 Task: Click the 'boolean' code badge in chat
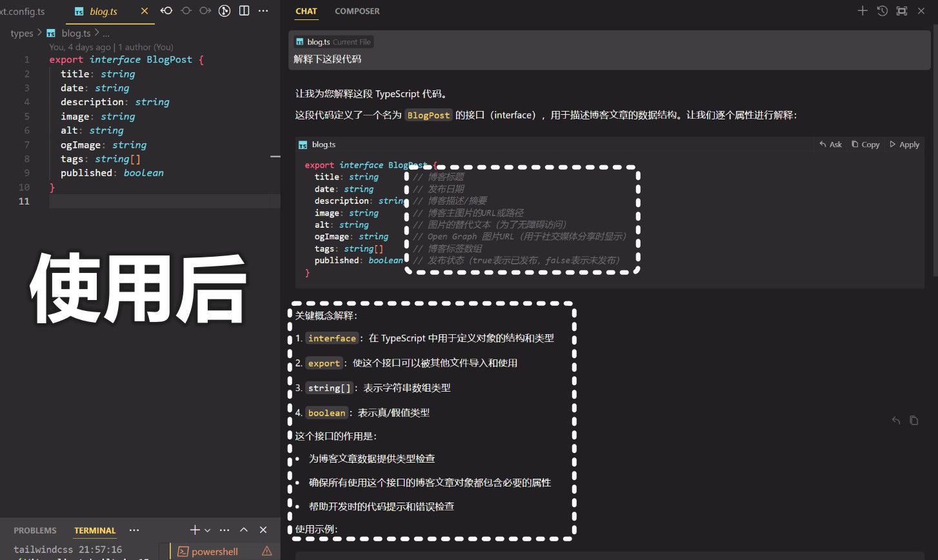pyautogui.click(x=326, y=413)
